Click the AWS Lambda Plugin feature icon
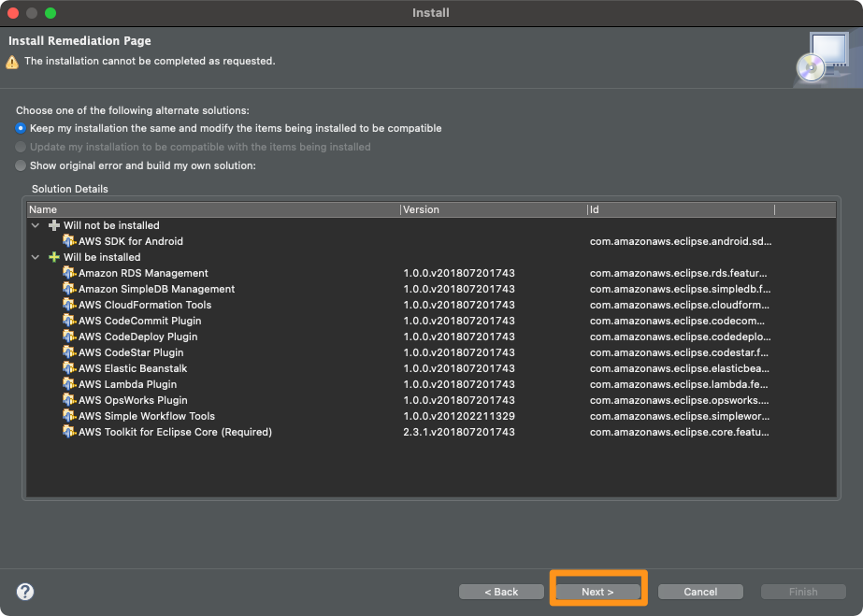The width and height of the screenshot is (863, 616). coord(69,384)
